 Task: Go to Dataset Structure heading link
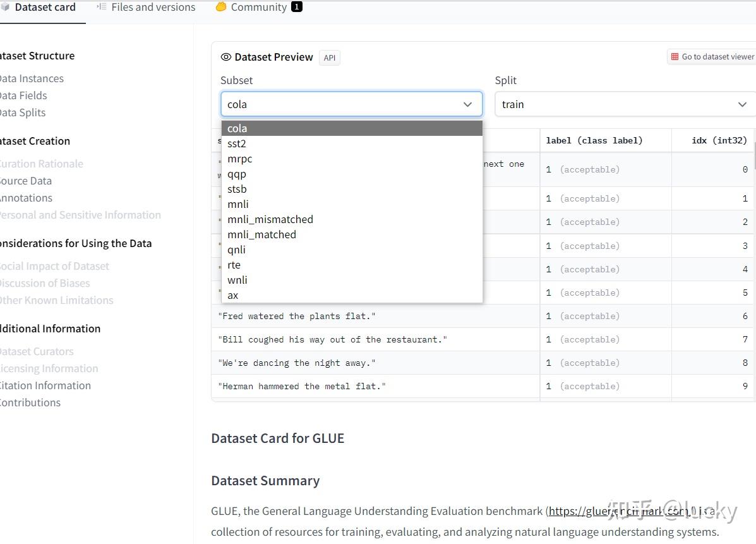37,56
